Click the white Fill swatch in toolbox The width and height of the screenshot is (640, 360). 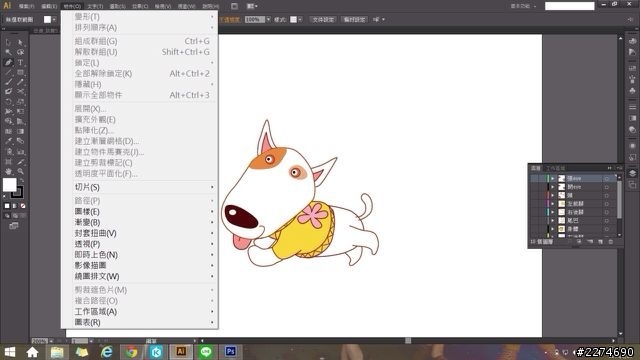pyautogui.click(x=9, y=185)
